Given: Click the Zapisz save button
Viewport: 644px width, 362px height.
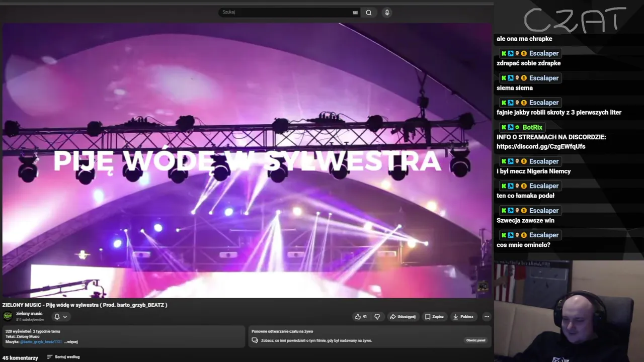Looking at the screenshot, I should click(x=434, y=317).
